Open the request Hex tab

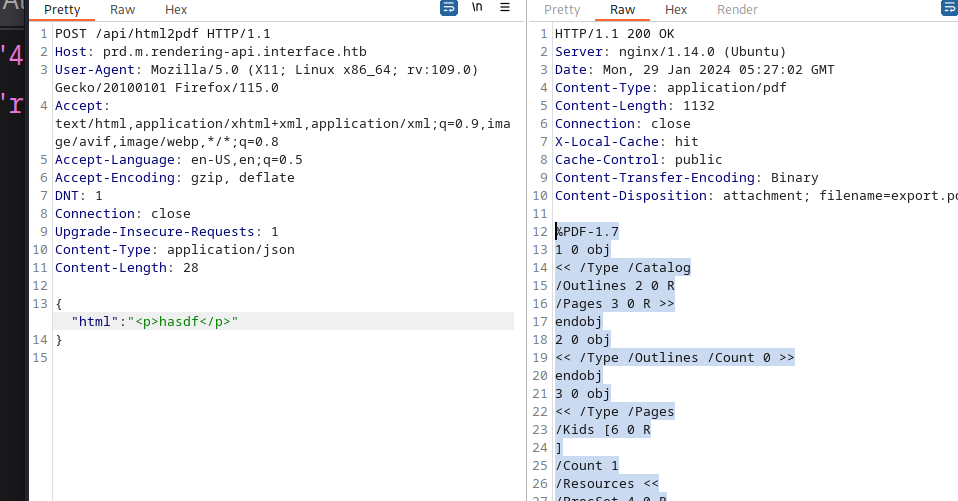click(x=176, y=10)
